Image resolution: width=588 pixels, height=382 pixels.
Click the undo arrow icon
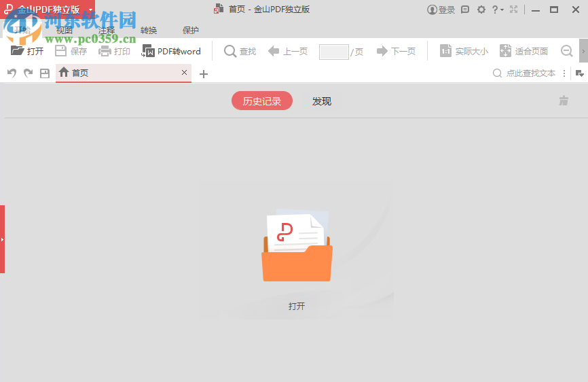(x=12, y=73)
